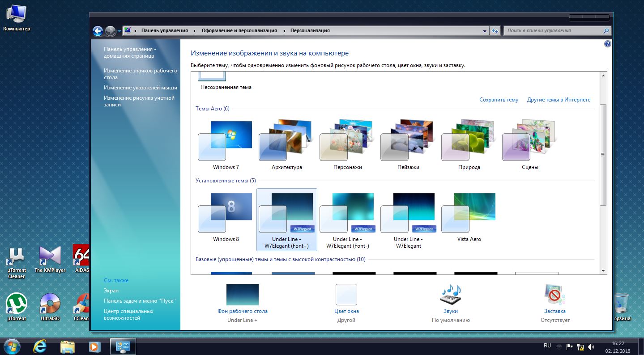This screenshot has height=355, width=644.
Task: Click theme list scrollbar up arrow
Action: (603, 76)
